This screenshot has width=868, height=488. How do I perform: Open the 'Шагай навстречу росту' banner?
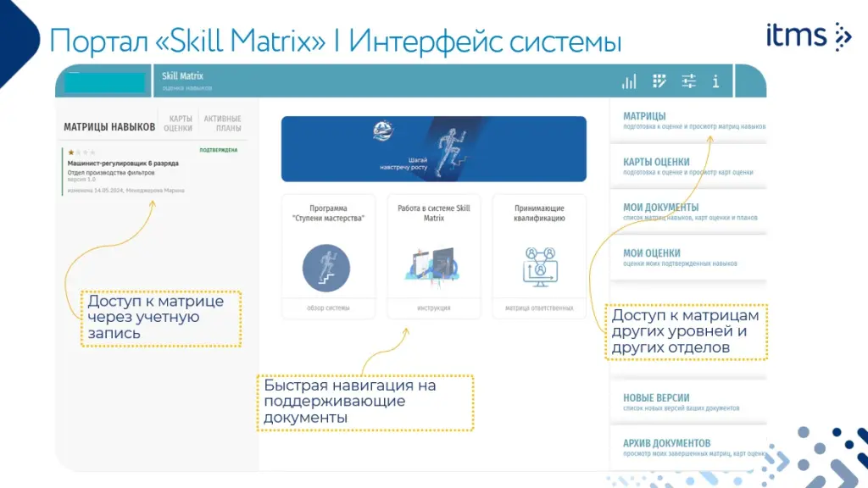point(434,148)
